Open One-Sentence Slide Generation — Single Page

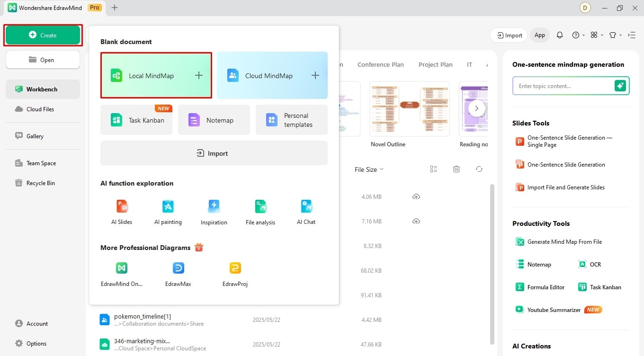(x=564, y=141)
